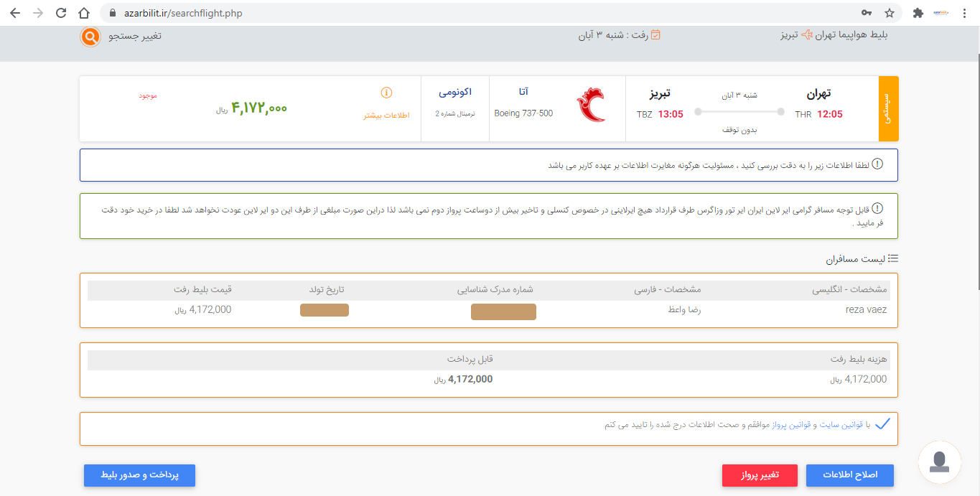Screen dimensions: 980x496
Task: Open the browser extensions puzzle icon
Action: [x=918, y=13]
